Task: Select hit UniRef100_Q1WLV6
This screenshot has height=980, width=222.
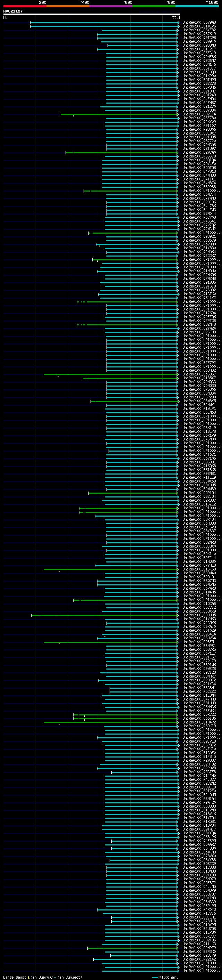Action: [199, 26]
